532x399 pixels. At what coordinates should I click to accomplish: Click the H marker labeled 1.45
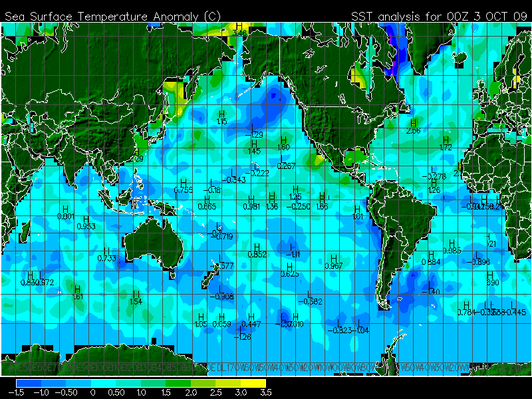253,144
